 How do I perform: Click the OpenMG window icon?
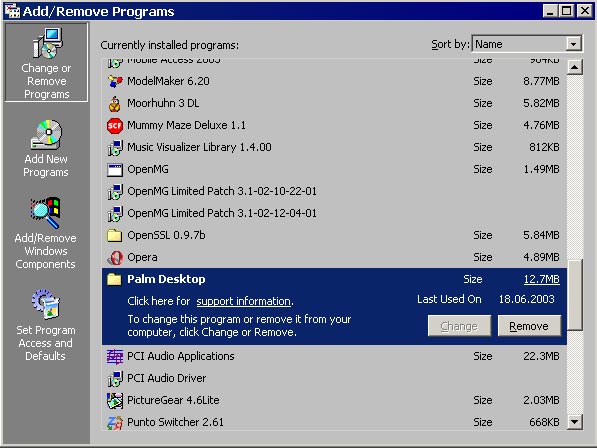(x=115, y=169)
